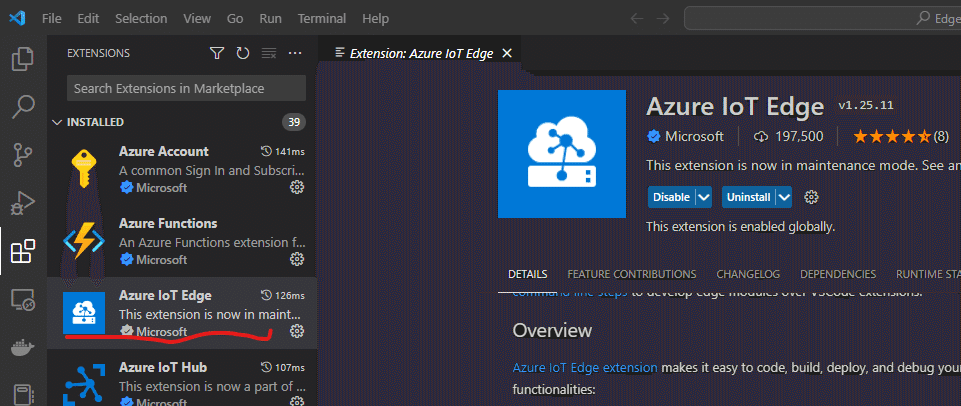Image resolution: width=961 pixels, height=406 pixels.
Task: Click the Uninstall button
Action: (748, 197)
